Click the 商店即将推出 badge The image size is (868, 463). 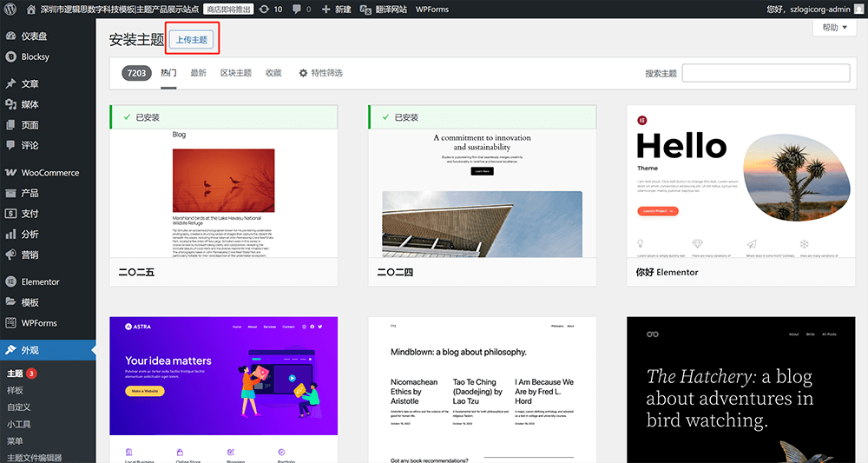(228, 10)
